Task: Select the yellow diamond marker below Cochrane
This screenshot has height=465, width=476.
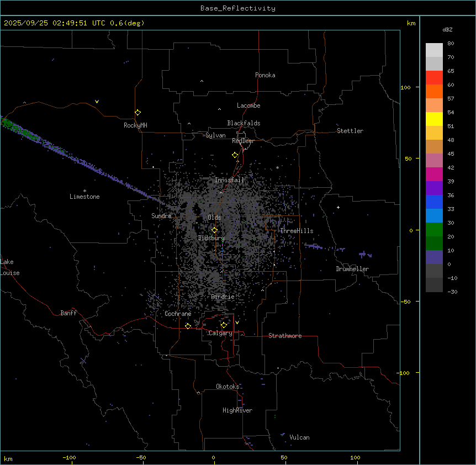Action: pyautogui.click(x=188, y=326)
